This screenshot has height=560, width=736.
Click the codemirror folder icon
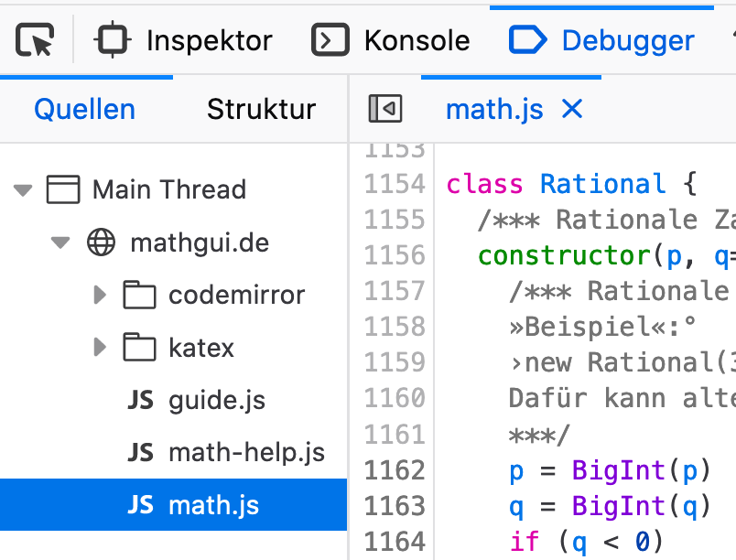[x=139, y=296]
